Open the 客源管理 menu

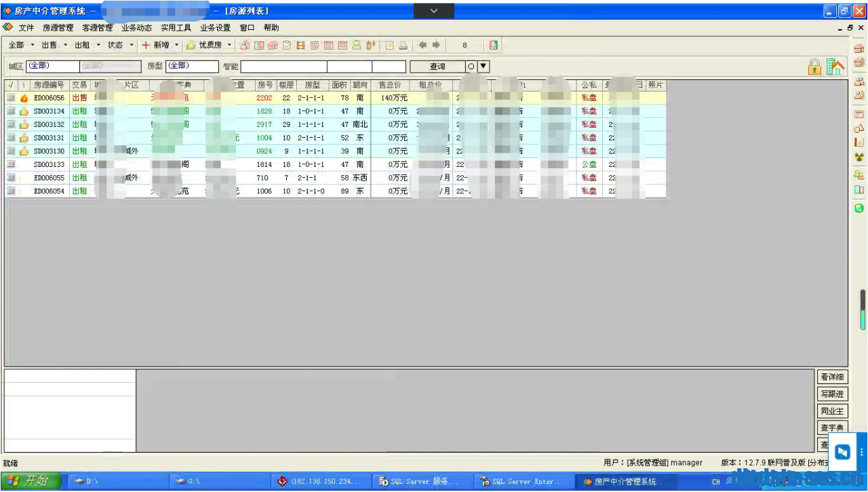97,28
